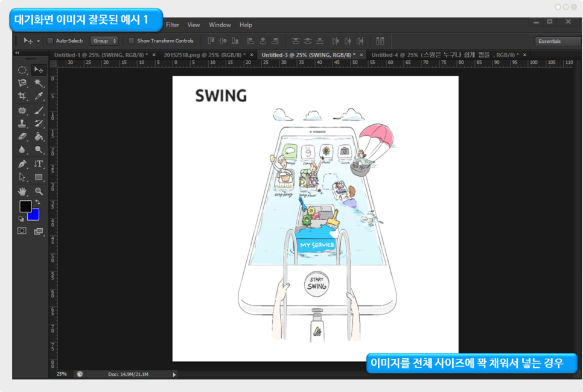Viewport: 583px width, 392px height.
Task: Enable the Auto-Select checkbox
Action: pos(51,41)
